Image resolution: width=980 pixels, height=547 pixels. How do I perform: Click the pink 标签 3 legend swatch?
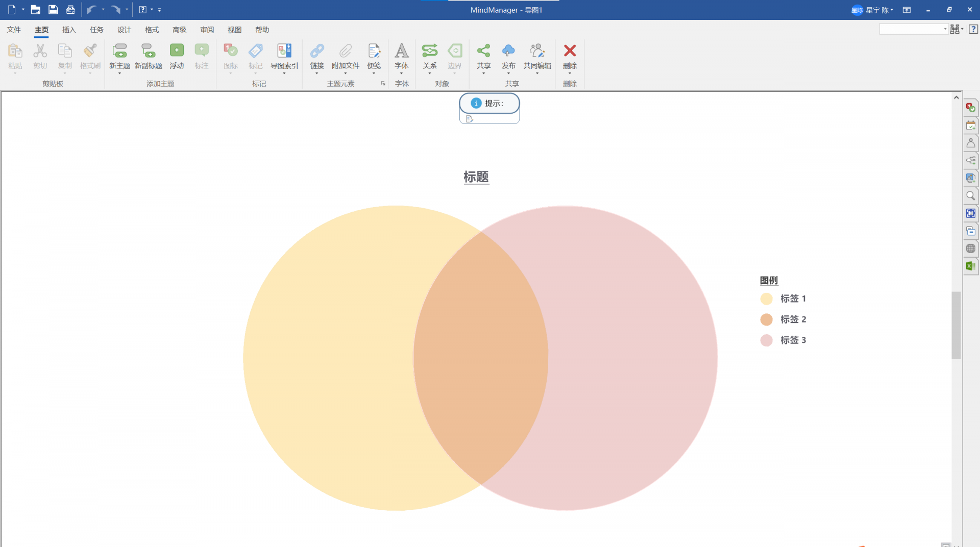coord(766,340)
